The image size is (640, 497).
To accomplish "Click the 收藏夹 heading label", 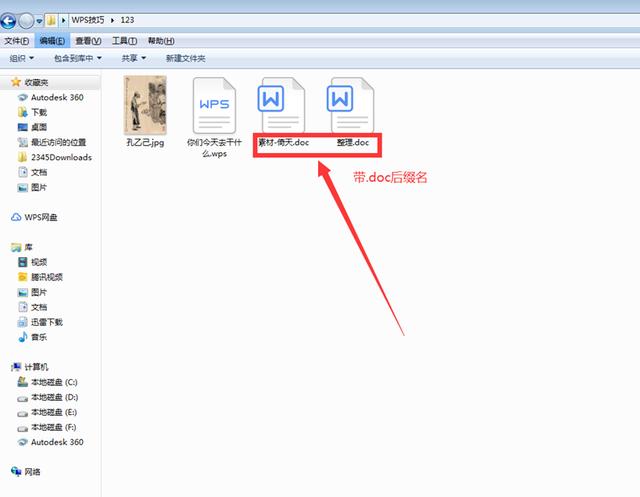I will click(x=36, y=82).
